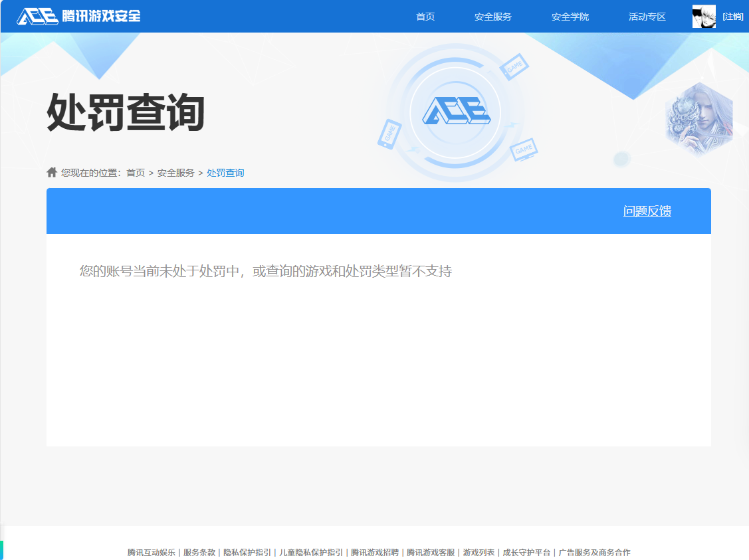The height and width of the screenshot is (560, 749).
Task: Click the home icon in breadcrumb
Action: (x=52, y=173)
